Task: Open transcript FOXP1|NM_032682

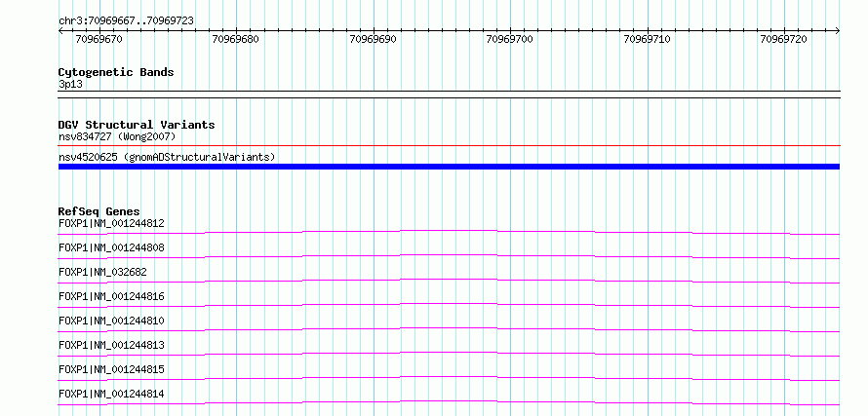Action: point(102,272)
